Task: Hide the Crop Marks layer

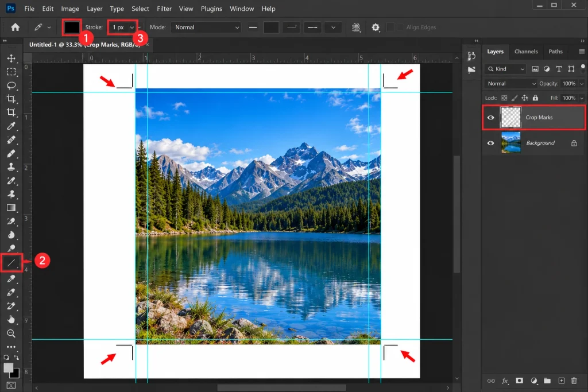Action: tap(490, 118)
